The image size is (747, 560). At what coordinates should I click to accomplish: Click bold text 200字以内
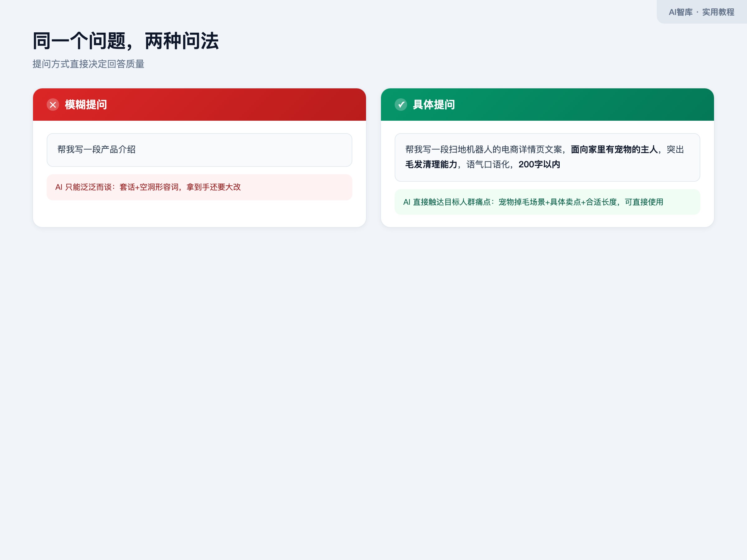(x=539, y=164)
